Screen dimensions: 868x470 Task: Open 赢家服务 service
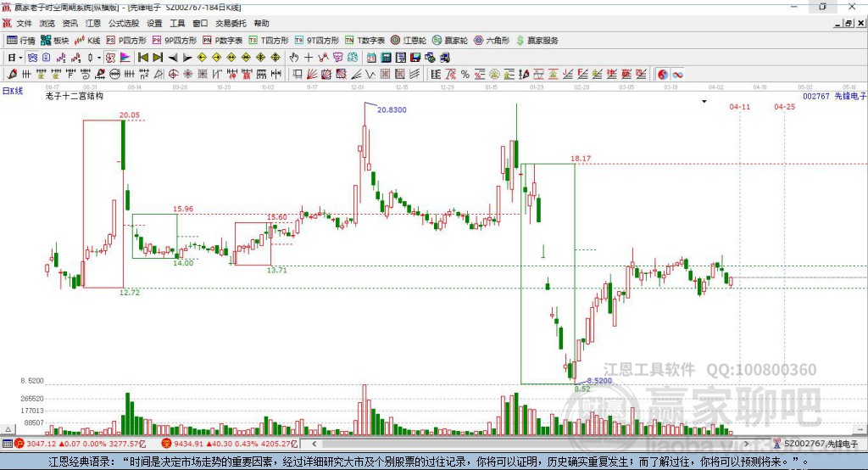(537, 41)
